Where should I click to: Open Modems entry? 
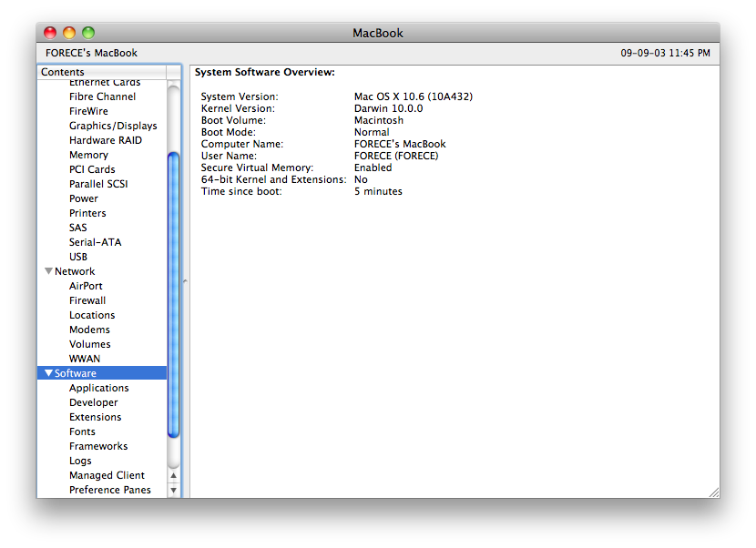(x=89, y=330)
